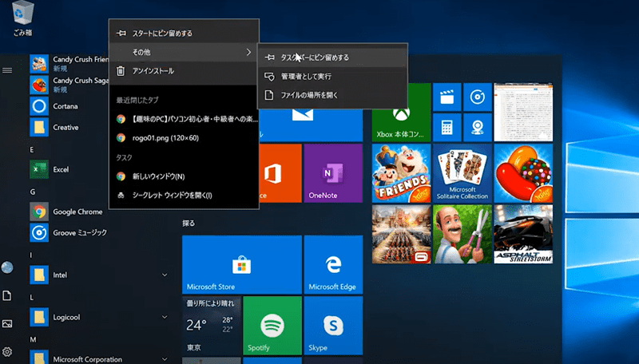Open the Intel folder entry
Viewport: 639px width, 364px height.
point(99,275)
